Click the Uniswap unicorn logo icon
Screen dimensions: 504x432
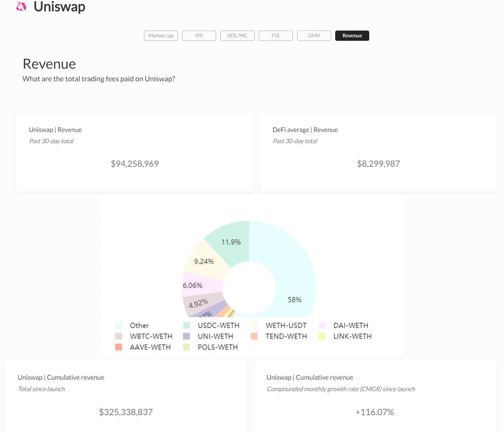coord(22,7)
